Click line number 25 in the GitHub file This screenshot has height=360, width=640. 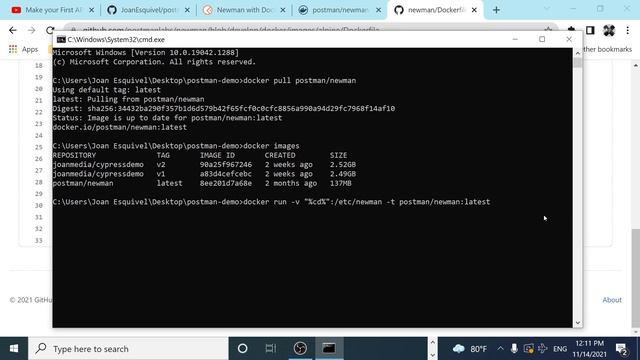click(39, 147)
